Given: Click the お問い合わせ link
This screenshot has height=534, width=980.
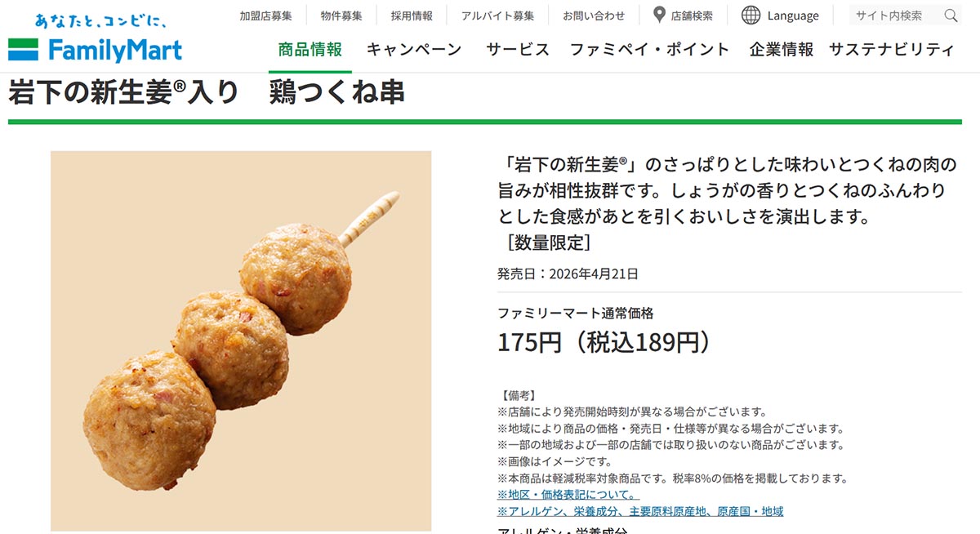Looking at the screenshot, I should click(x=594, y=16).
